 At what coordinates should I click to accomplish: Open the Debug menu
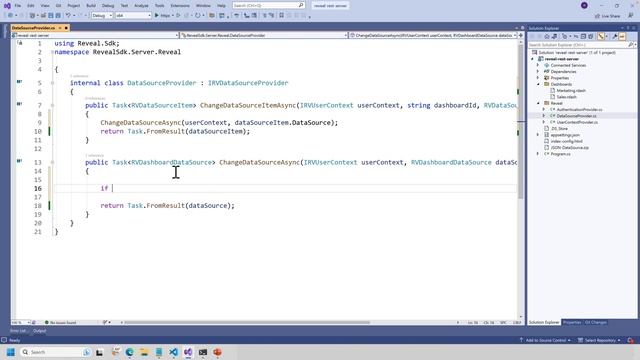click(108, 6)
